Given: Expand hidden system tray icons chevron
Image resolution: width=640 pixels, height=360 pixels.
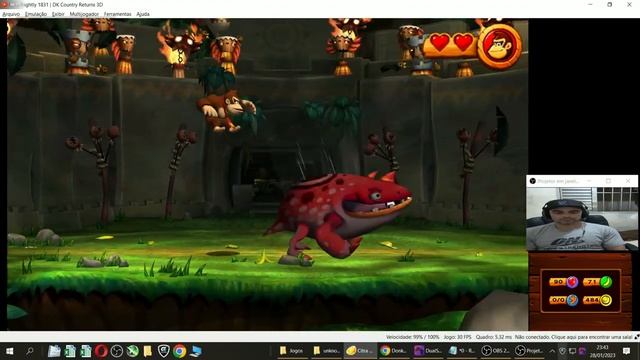Looking at the screenshot, I should pos(552,351).
